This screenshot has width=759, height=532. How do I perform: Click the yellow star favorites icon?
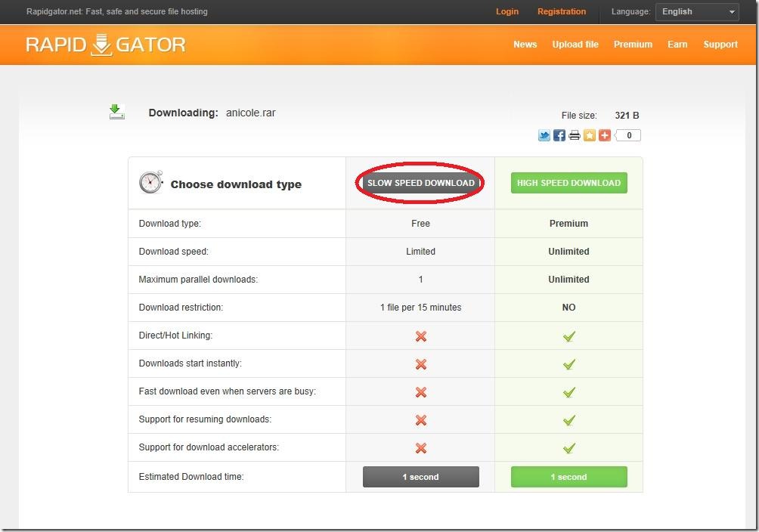point(589,135)
